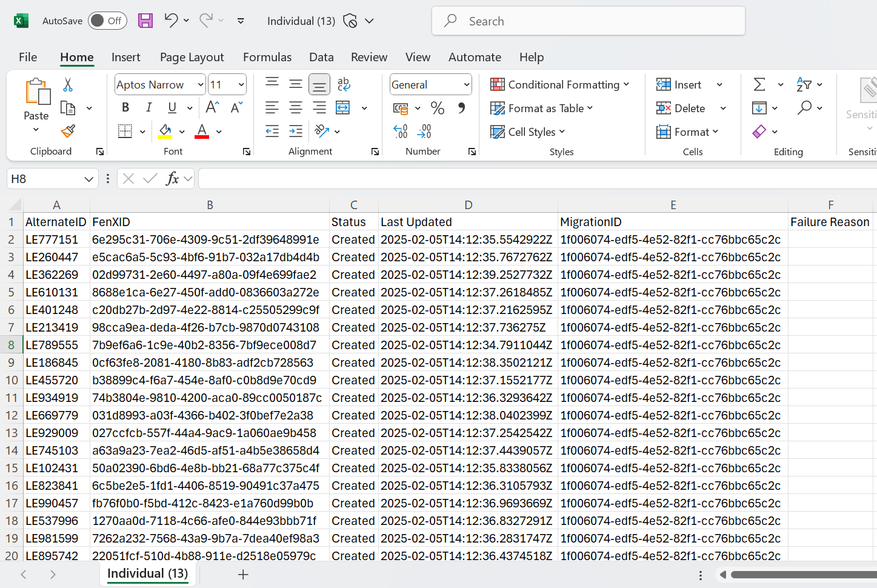Expand the General number format dropdown
Viewport: 877px width, 588px height.
click(466, 85)
